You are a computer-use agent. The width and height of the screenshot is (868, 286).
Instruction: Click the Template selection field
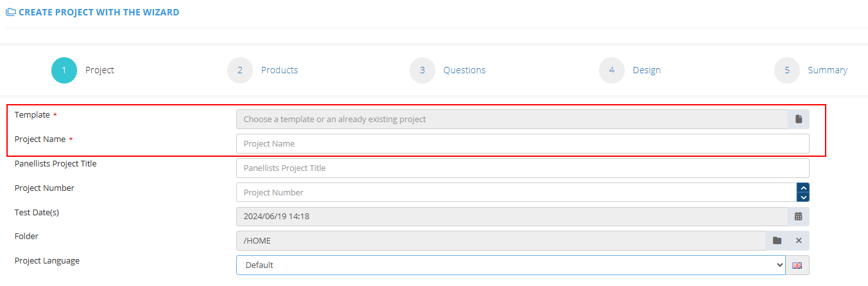(x=512, y=120)
